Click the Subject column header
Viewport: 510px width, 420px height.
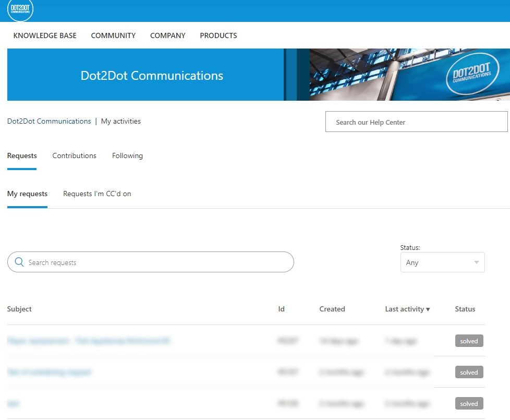click(19, 309)
